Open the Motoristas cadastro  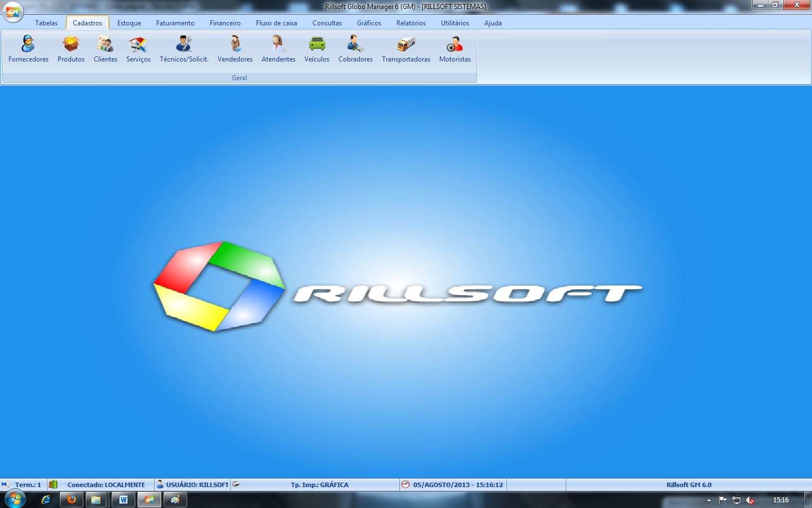(454, 48)
